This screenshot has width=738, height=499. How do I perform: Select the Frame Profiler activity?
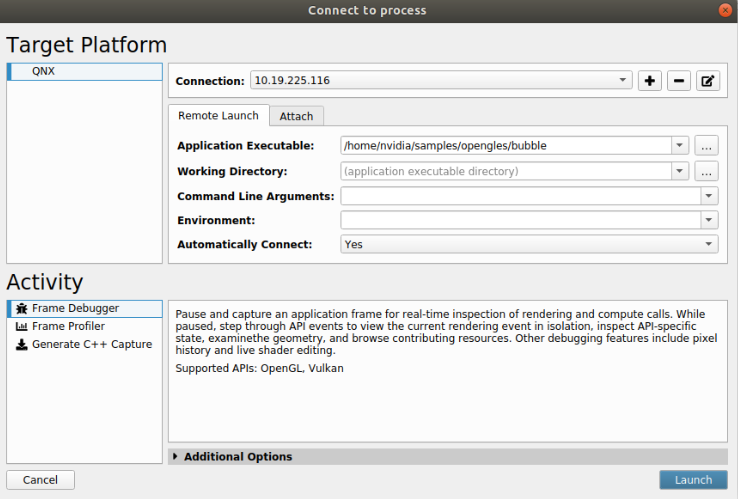pos(69,327)
